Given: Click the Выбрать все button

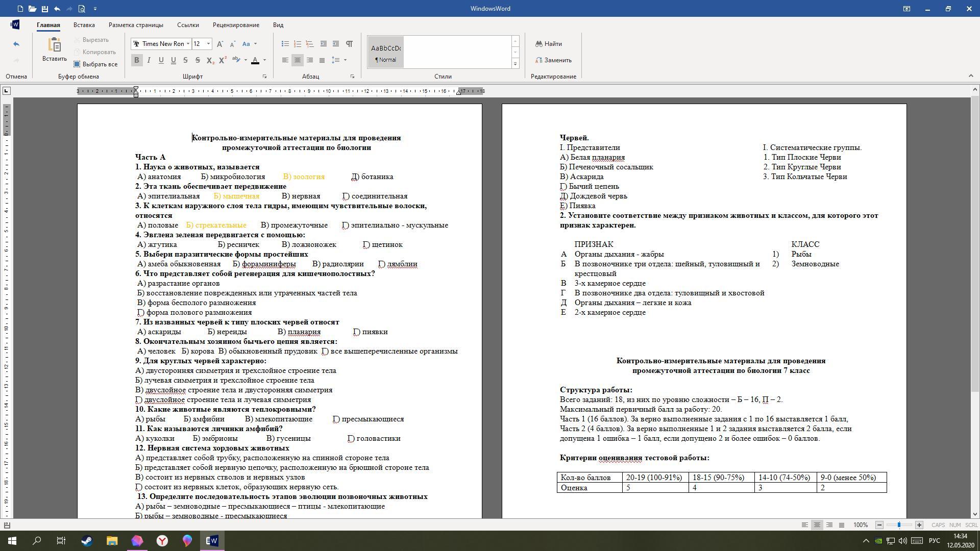Looking at the screenshot, I should (95, 64).
